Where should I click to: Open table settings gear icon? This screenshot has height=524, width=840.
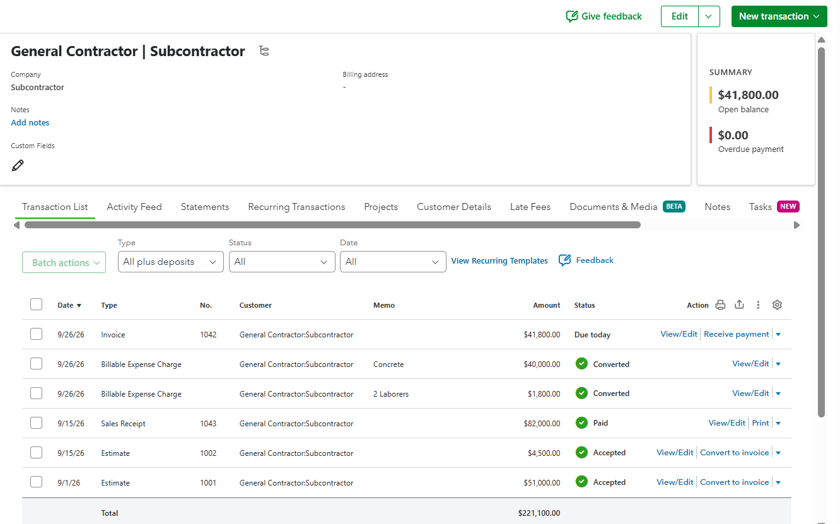(777, 305)
